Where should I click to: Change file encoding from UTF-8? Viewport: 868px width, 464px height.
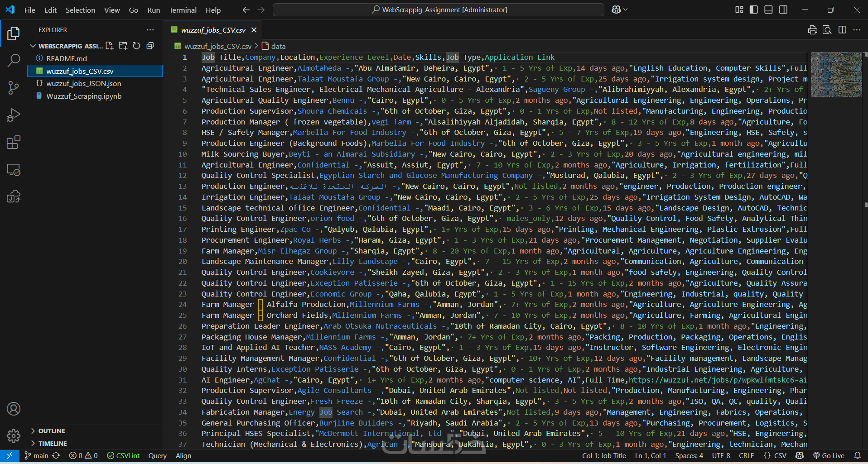pyautogui.click(x=721, y=455)
